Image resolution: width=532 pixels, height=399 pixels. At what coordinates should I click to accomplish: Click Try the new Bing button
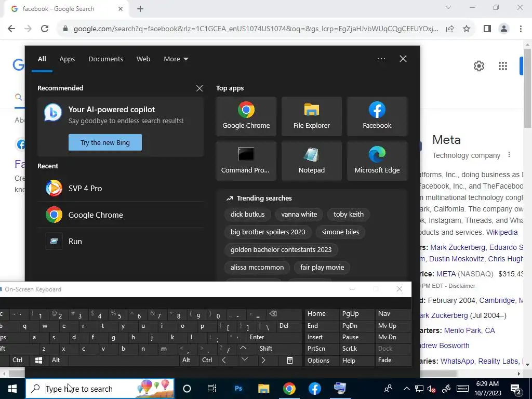click(105, 142)
